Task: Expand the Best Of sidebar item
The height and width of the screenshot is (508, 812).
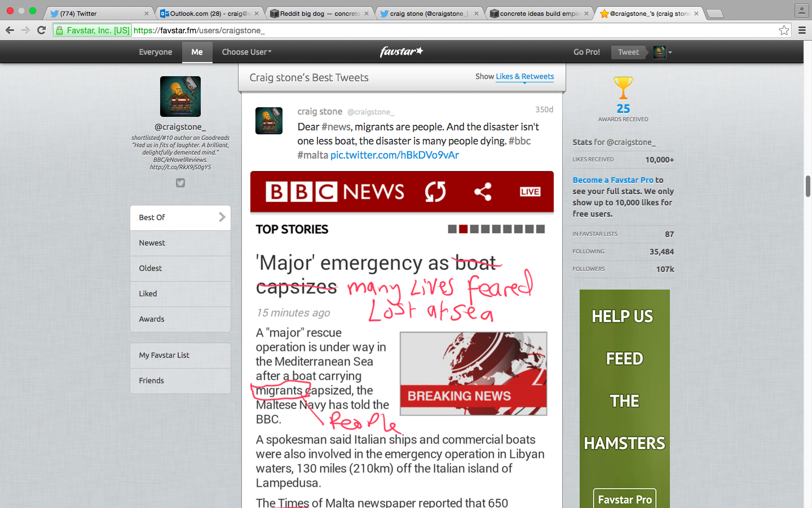Action: (x=180, y=217)
